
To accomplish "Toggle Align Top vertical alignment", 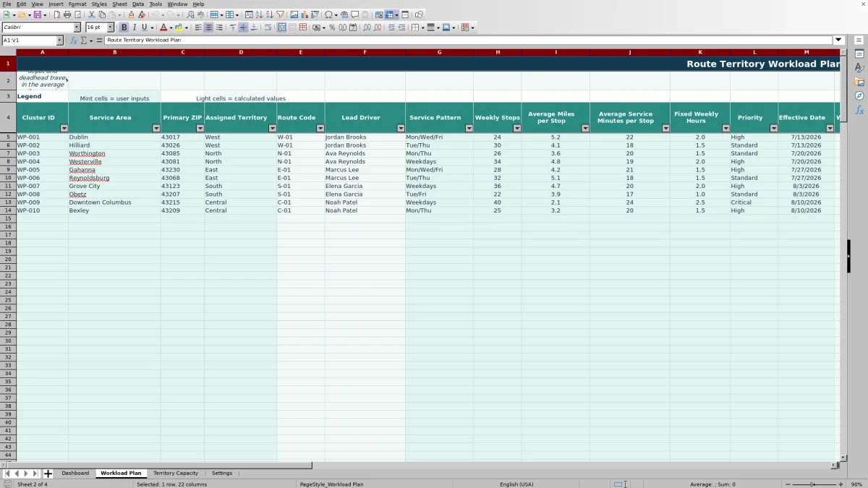I will pyautogui.click(x=233, y=27).
